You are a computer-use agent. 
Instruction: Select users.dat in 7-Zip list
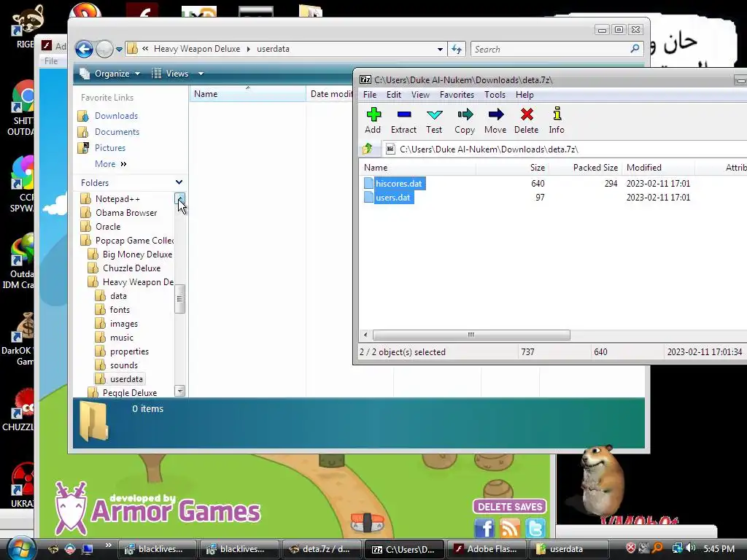point(392,197)
